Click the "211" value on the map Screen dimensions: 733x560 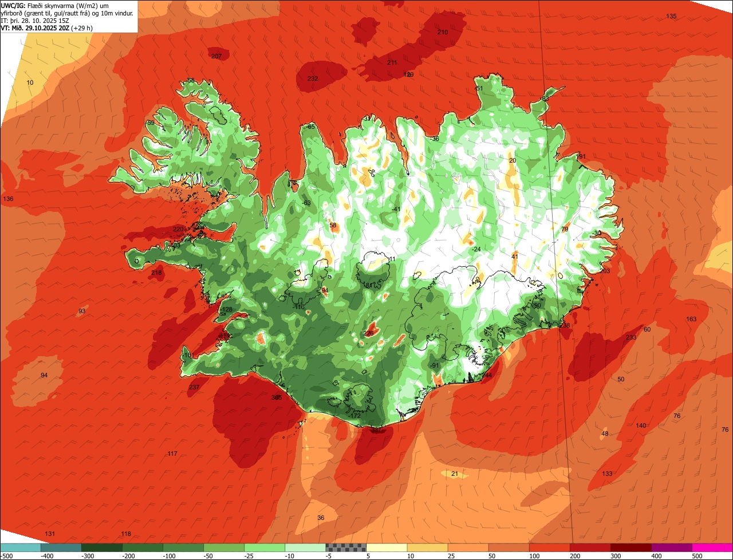(x=392, y=62)
